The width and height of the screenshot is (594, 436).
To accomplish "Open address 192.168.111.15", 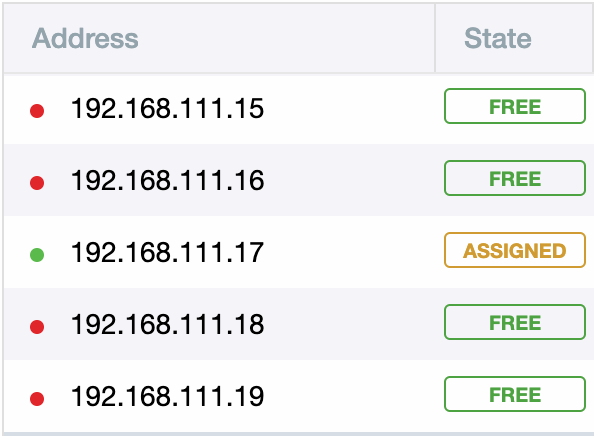I will tap(167, 108).
